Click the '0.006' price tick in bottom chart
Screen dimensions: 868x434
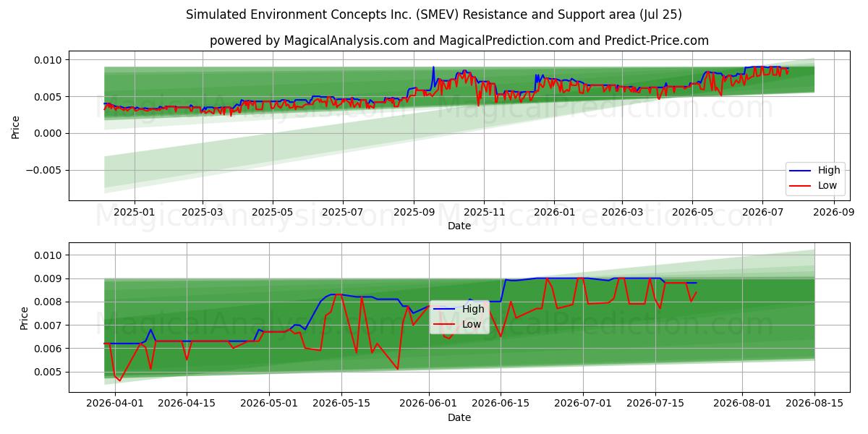pyautogui.click(x=49, y=349)
